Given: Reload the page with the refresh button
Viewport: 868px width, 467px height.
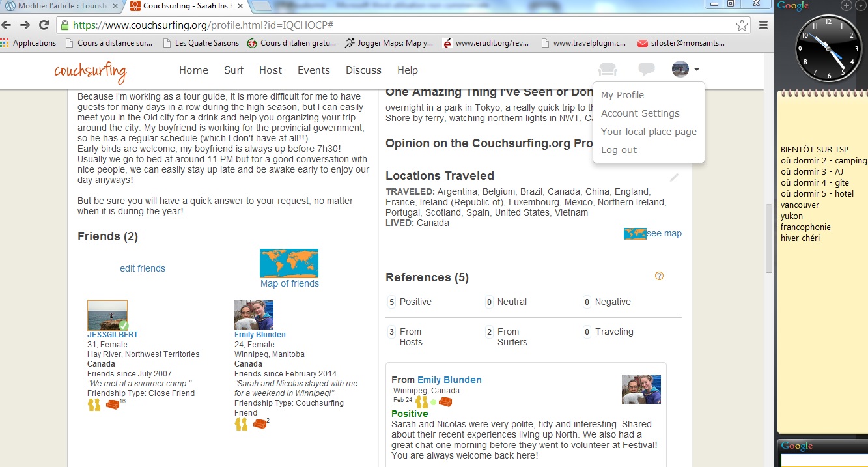Looking at the screenshot, I should coord(44,25).
